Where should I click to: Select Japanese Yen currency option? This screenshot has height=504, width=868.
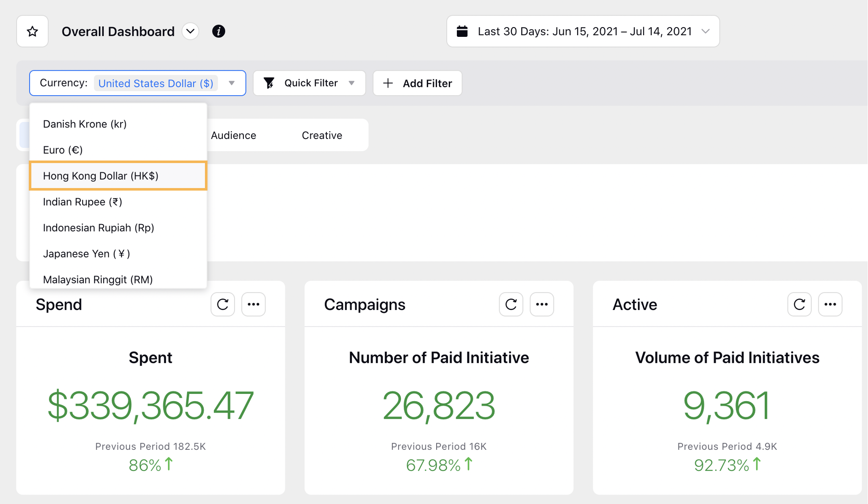coord(86,254)
